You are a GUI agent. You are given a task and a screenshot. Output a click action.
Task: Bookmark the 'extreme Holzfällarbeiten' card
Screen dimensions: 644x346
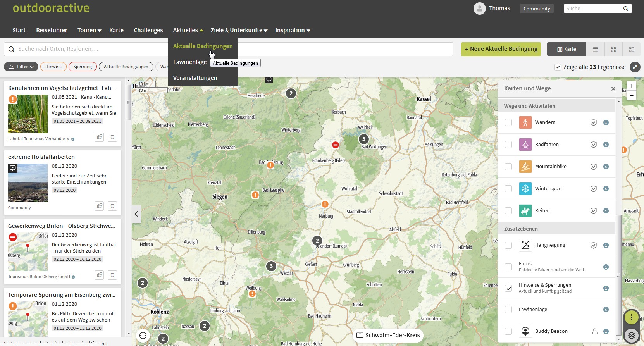[x=112, y=206]
